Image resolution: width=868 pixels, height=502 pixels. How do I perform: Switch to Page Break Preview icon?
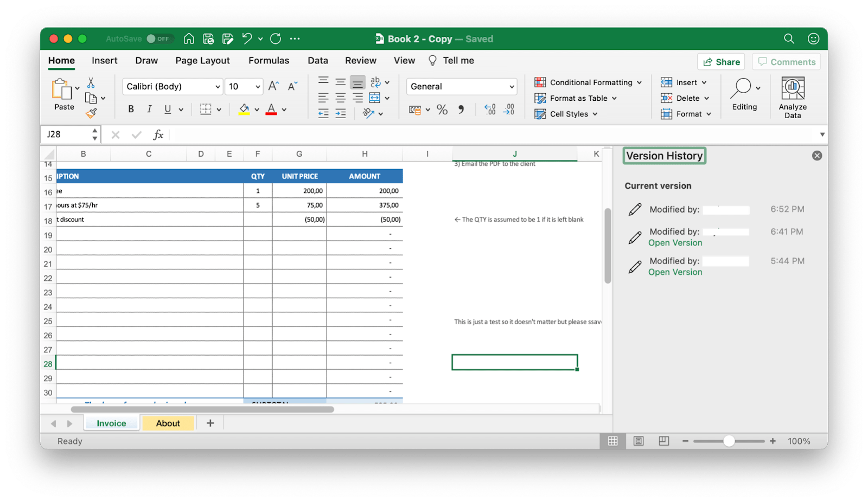(663, 441)
